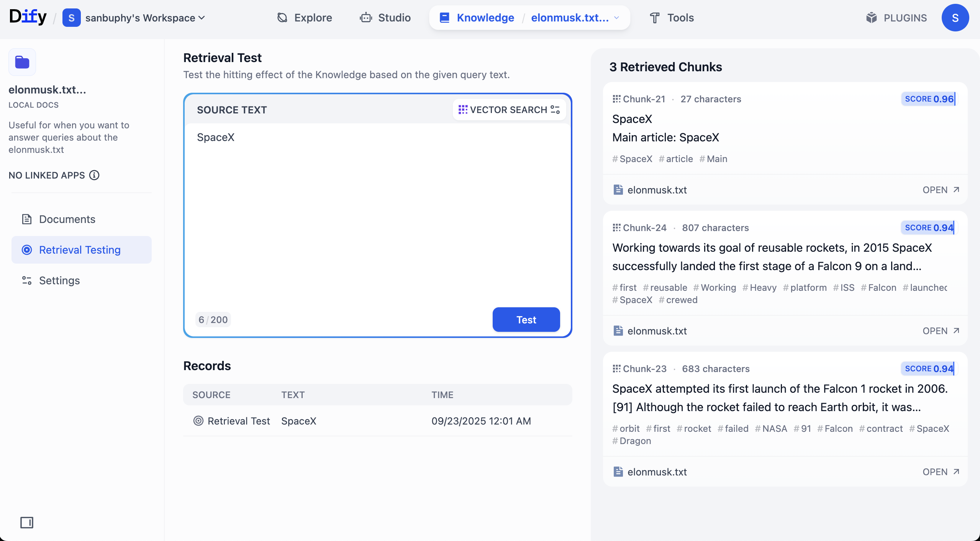Image resolution: width=980 pixels, height=541 pixels.
Task: Switch to the Studio tab
Action: 385,18
